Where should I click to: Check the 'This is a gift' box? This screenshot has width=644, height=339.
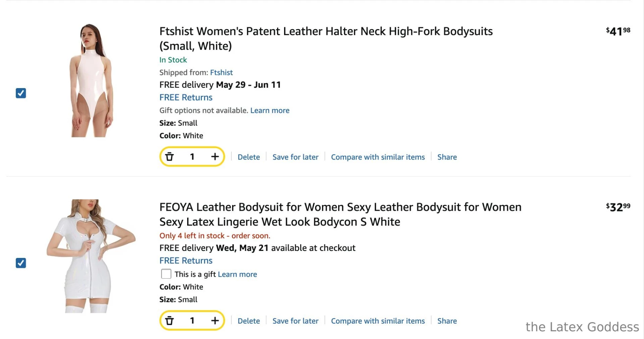[166, 274]
